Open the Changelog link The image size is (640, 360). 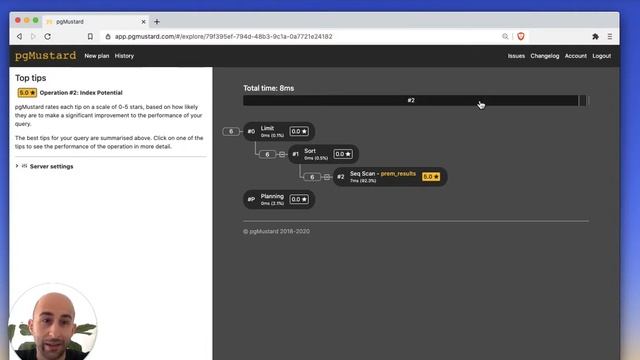pos(544,56)
